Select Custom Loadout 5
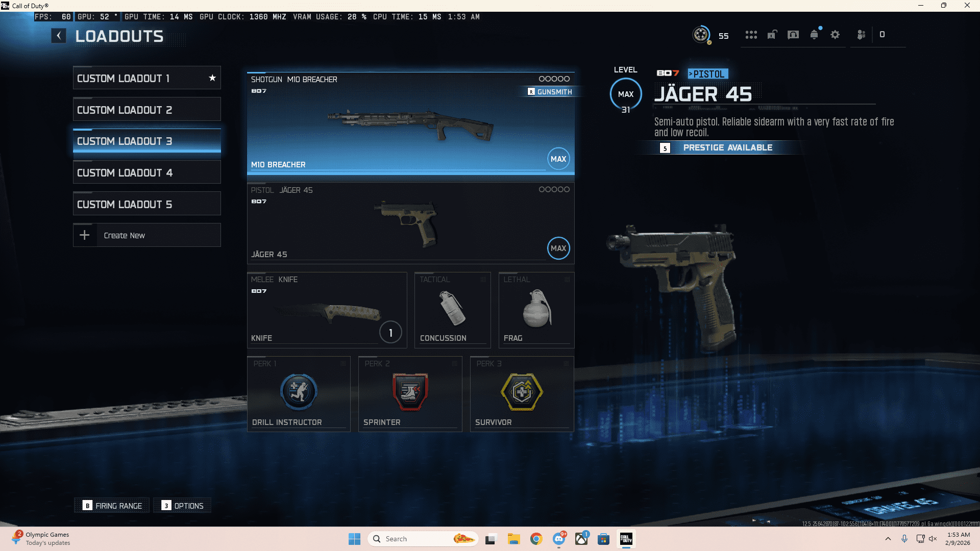The image size is (980, 551). pos(147,204)
